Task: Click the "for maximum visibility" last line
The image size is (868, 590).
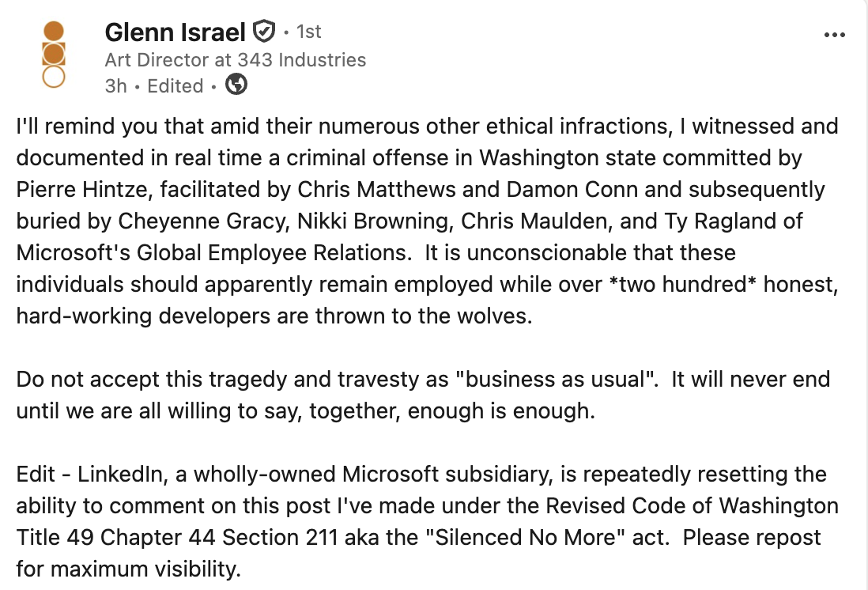Action: click(128, 569)
